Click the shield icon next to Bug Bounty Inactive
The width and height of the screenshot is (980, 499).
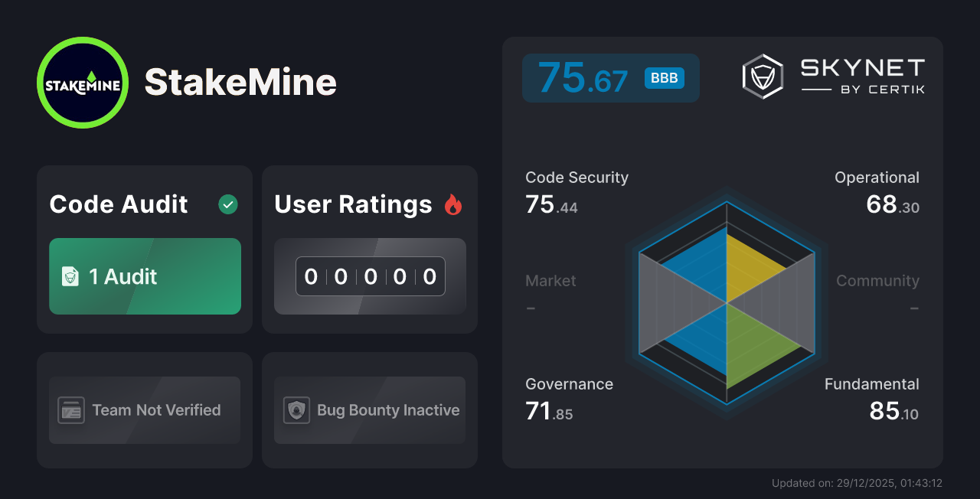point(296,410)
